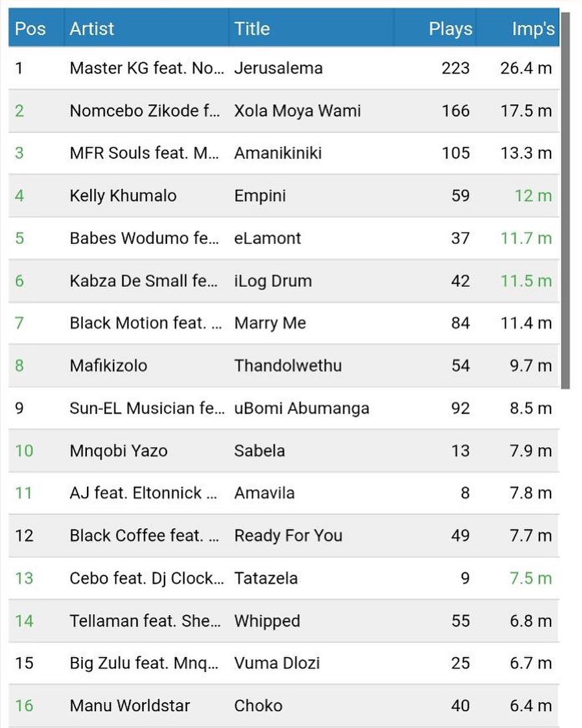Viewport: 582px width, 728px height.
Task: Sort table by Imp's column
Action: [x=533, y=29]
